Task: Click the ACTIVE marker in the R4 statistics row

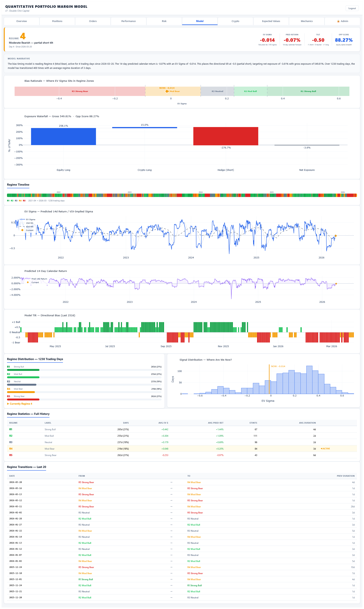Action: pos(325,449)
